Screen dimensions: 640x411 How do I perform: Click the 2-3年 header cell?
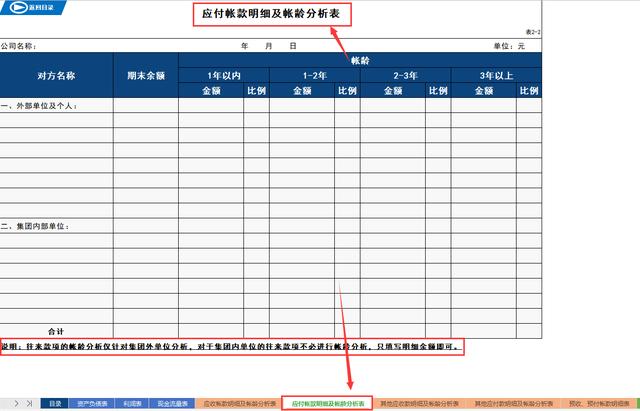point(406,76)
